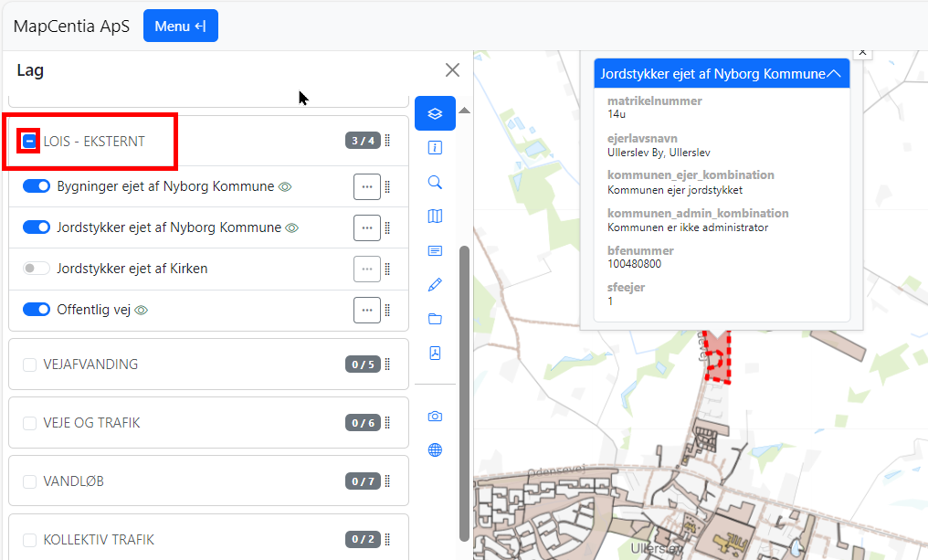Click the search magnifier icon in sidebar
Screen dimensions: 928x560
[435, 182]
